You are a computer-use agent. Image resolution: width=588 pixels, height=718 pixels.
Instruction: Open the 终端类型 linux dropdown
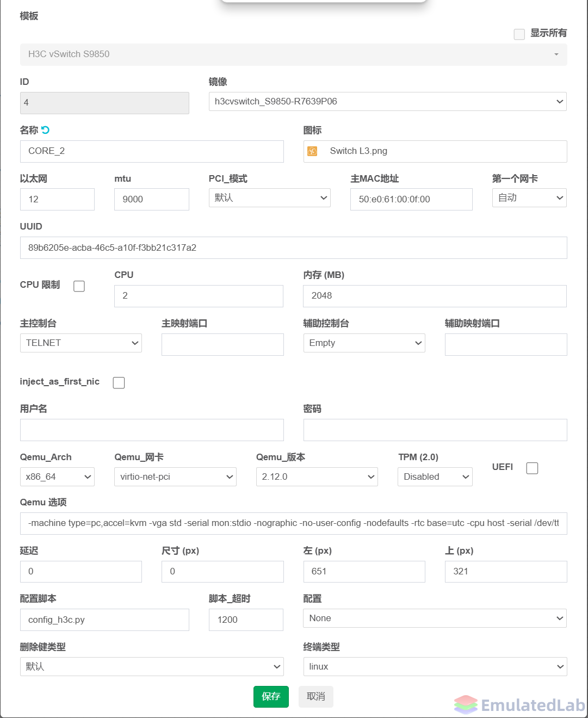[435, 667]
